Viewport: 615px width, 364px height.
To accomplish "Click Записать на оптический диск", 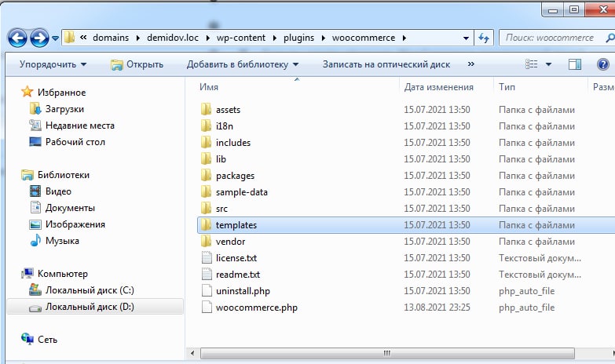I will (386, 64).
